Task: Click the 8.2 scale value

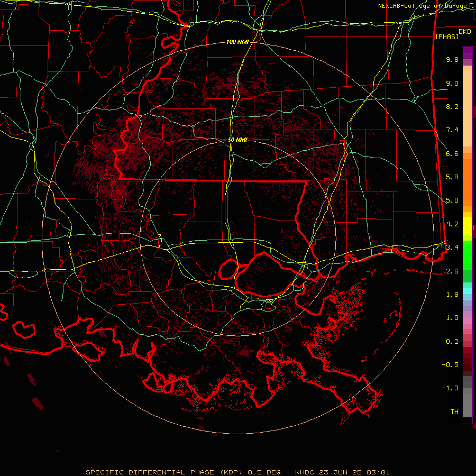Action: click(452, 106)
